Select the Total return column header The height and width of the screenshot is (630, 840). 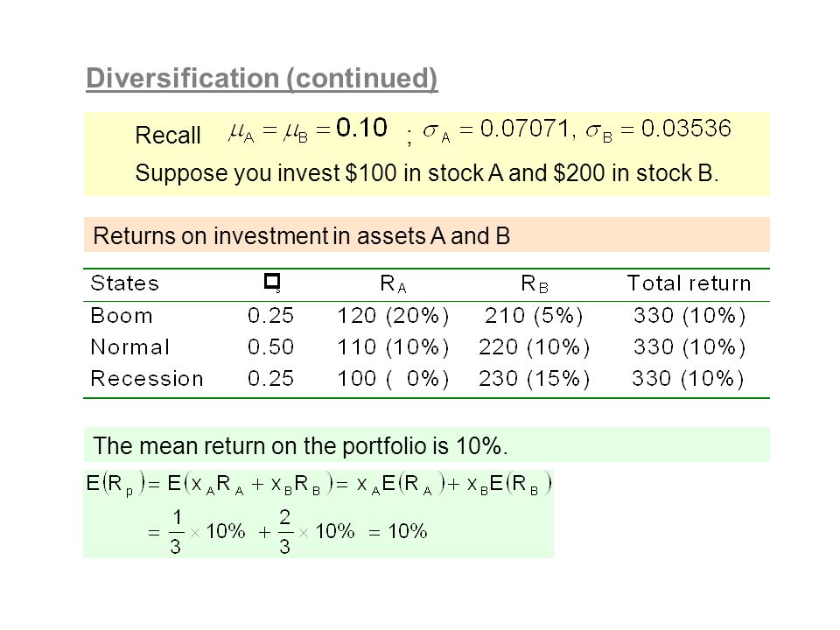click(689, 283)
